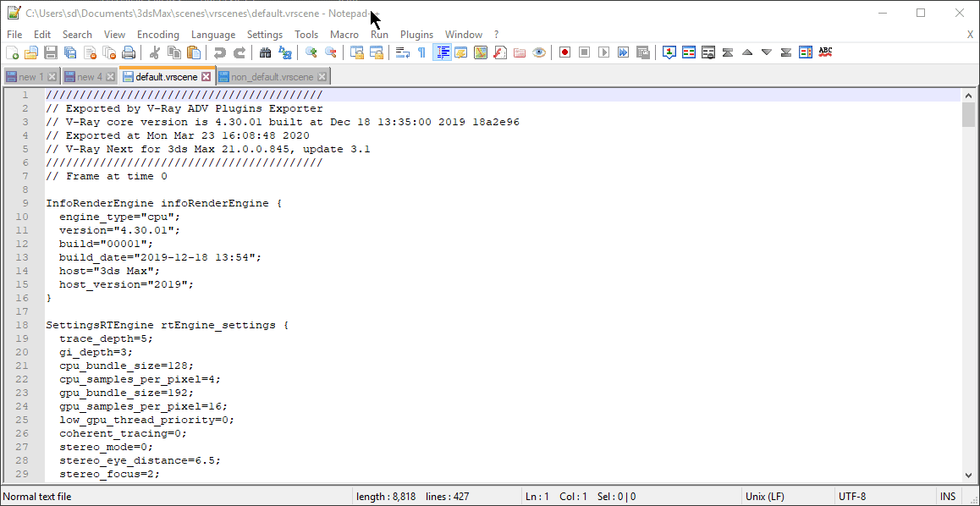Open the Language menu
Screen dimensions: 980x506
pyautogui.click(x=213, y=35)
